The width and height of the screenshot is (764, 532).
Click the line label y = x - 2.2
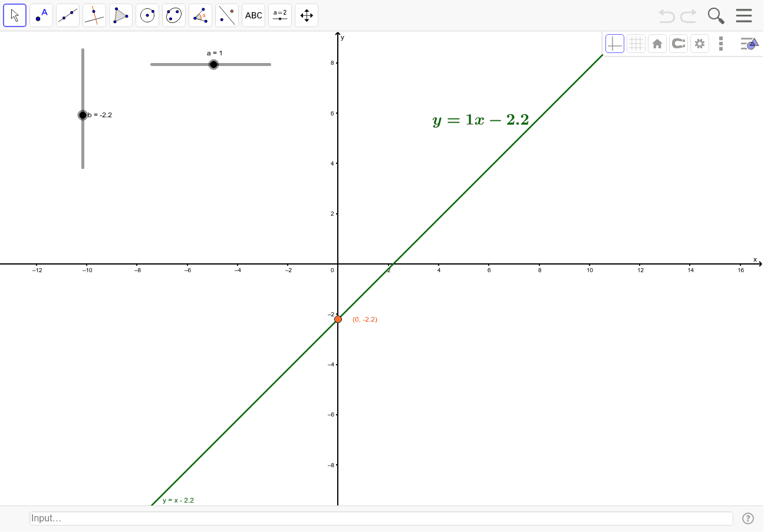[x=178, y=500]
